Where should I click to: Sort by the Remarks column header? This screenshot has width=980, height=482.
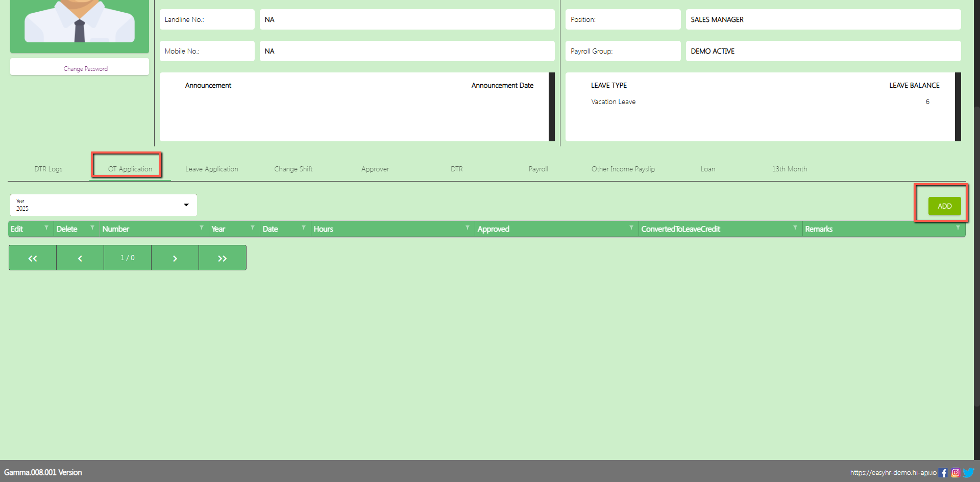(x=819, y=229)
